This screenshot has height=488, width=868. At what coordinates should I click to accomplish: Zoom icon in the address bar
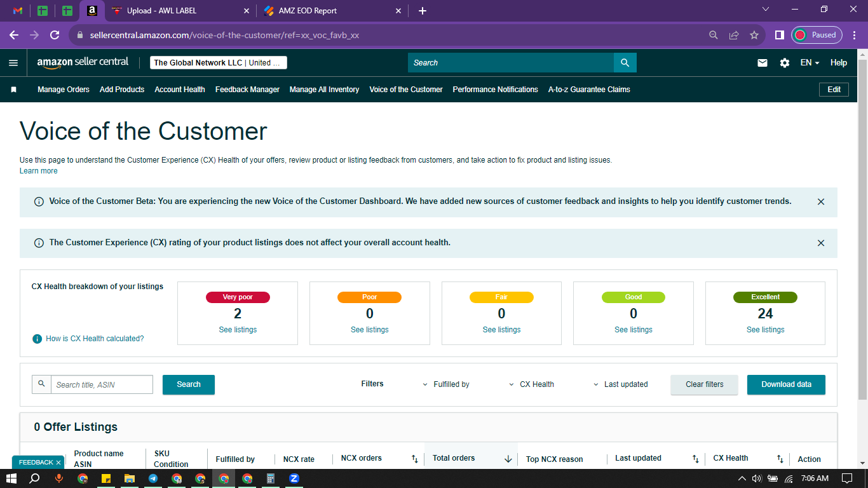coord(714,36)
